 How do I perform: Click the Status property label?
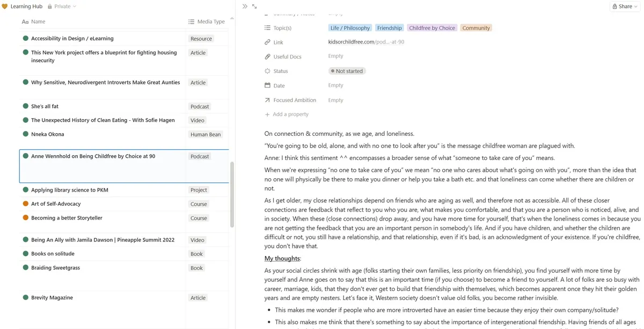281,71
